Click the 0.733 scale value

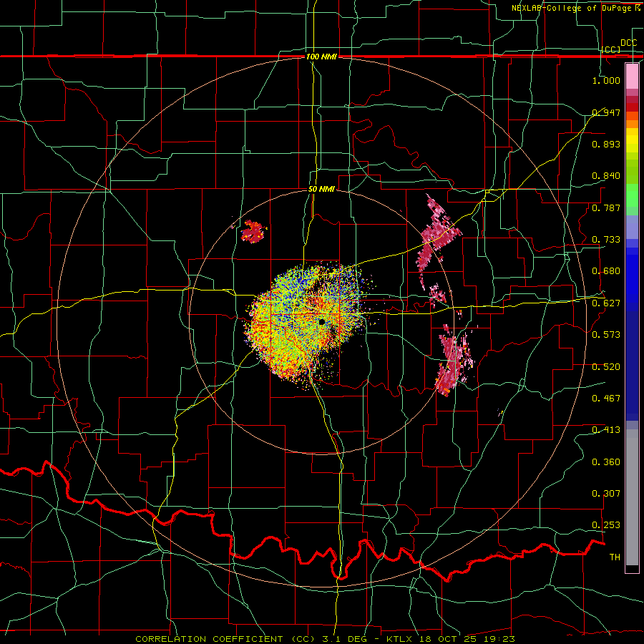click(606, 239)
